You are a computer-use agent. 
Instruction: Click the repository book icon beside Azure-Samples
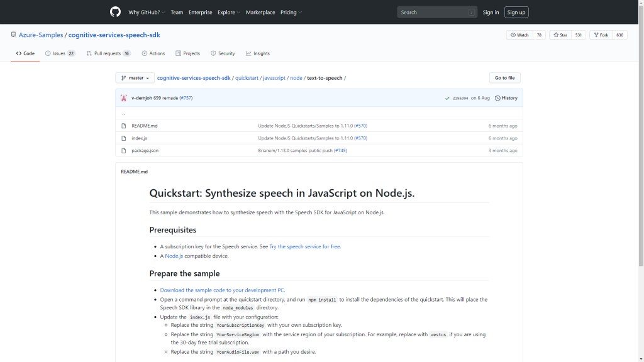pyautogui.click(x=14, y=35)
